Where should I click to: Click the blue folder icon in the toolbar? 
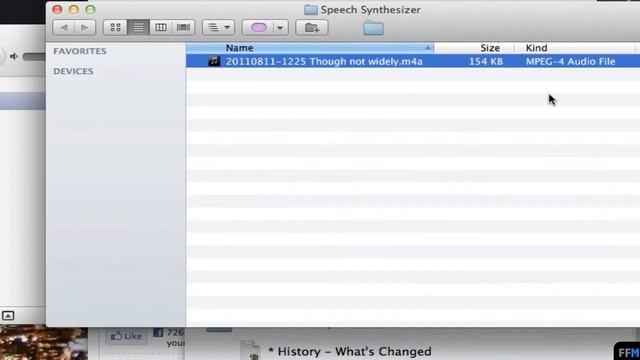tap(373, 28)
